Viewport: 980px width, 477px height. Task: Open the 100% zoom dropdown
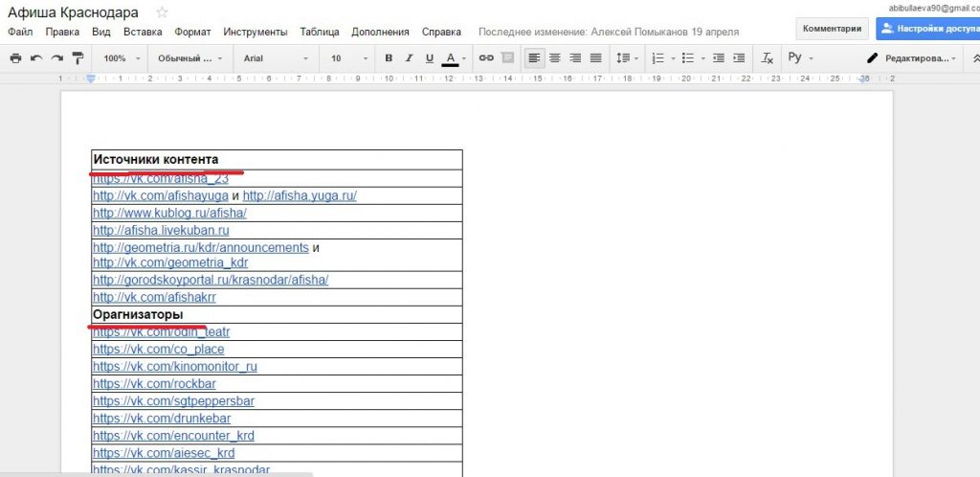coord(122,58)
